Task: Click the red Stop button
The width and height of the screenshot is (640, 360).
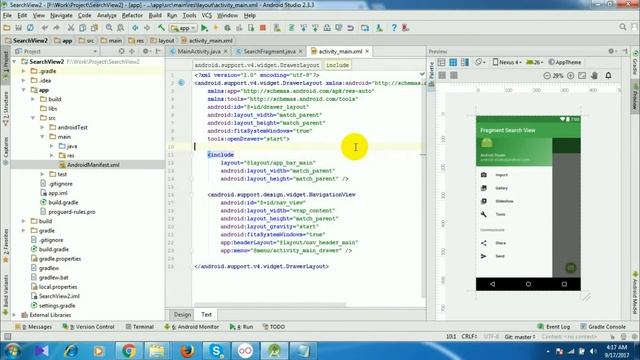Action: (x=263, y=28)
